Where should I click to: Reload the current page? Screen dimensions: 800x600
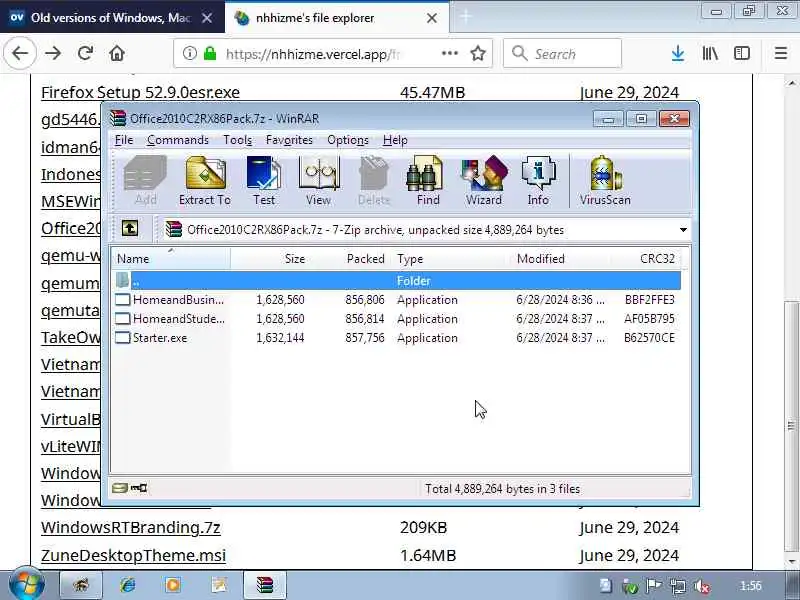pyautogui.click(x=85, y=53)
